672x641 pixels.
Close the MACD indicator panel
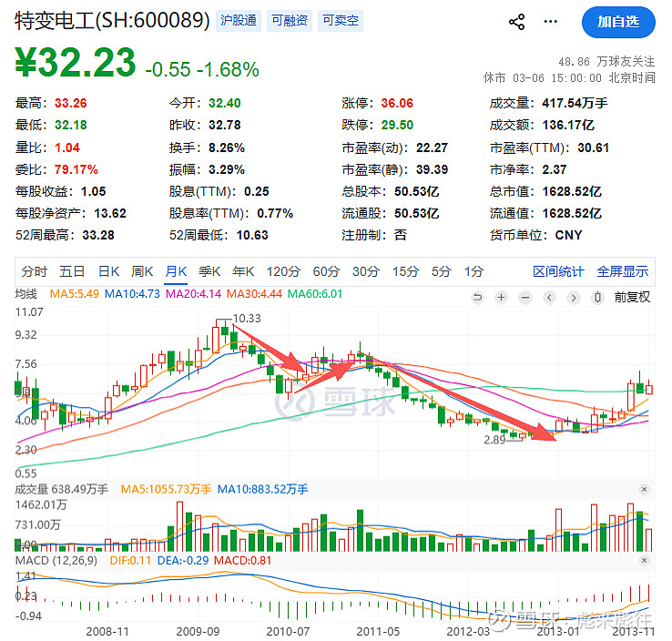point(644,561)
